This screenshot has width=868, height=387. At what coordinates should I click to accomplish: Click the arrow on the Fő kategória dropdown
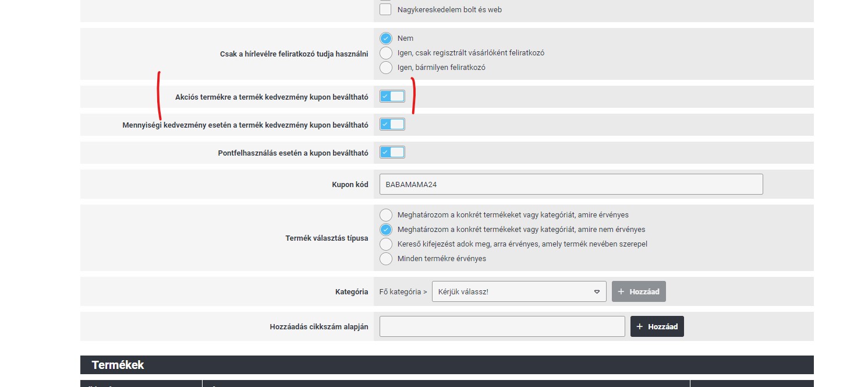tap(597, 291)
